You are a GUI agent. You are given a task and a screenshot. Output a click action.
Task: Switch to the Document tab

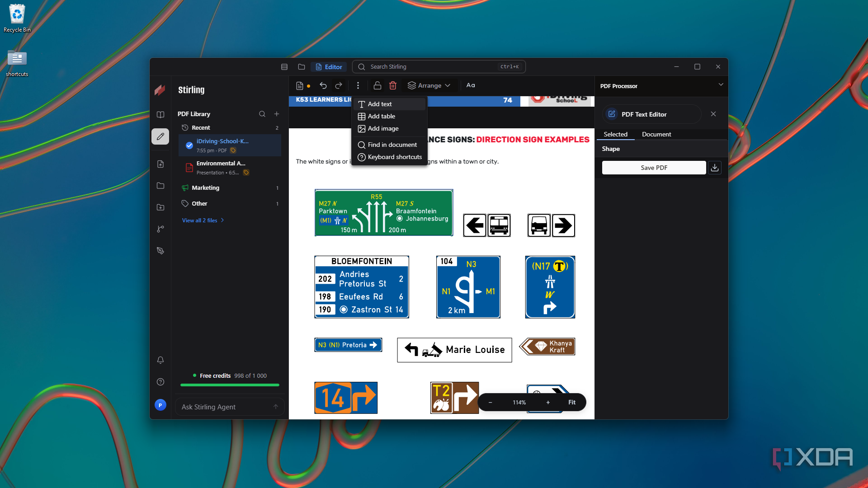656,134
